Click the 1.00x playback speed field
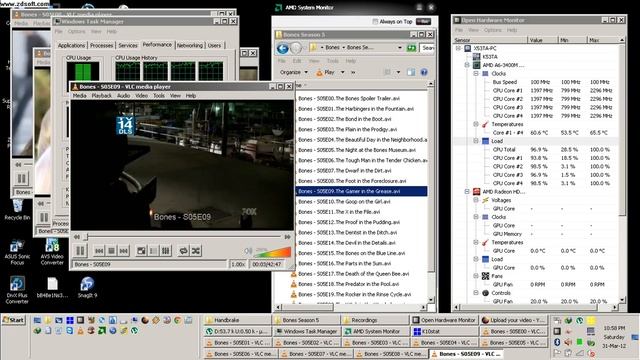640x360 pixels. click(238, 264)
